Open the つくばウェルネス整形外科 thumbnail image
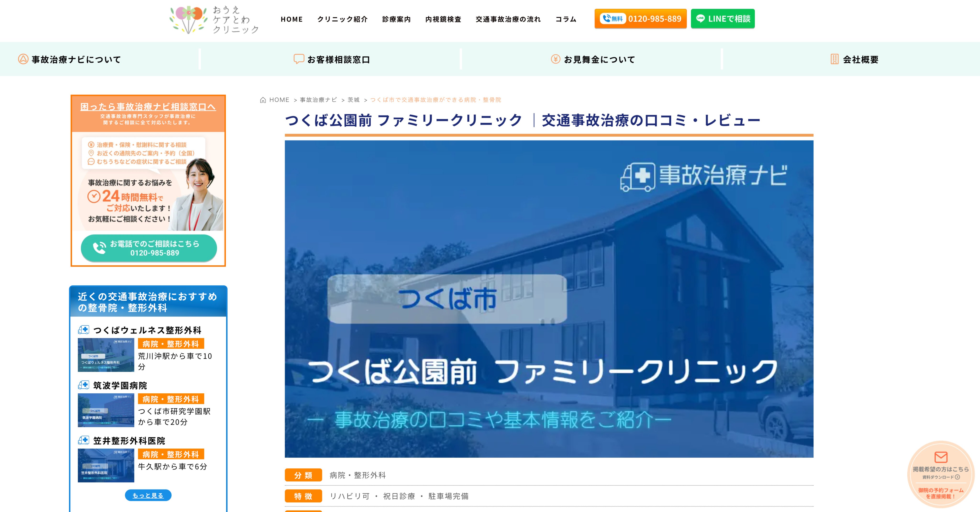This screenshot has height=512, width=980. pyautogui.click(x=106, y=355)
